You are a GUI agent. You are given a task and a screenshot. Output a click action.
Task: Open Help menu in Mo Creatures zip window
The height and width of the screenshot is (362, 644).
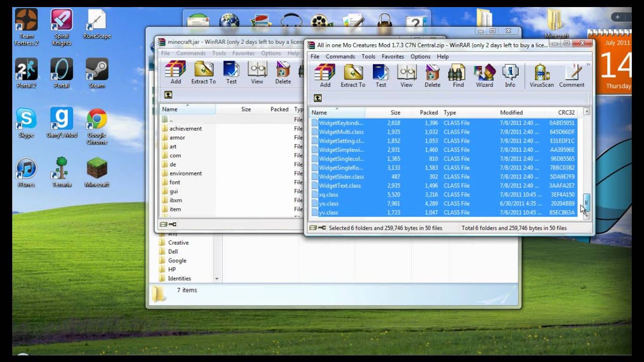click(443, 56)
